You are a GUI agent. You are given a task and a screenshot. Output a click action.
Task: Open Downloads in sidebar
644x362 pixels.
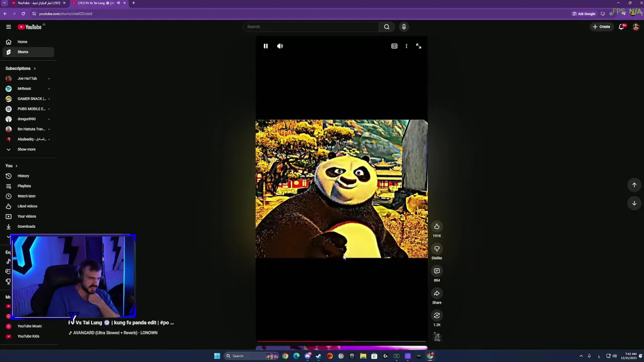(x=29, y=226)
